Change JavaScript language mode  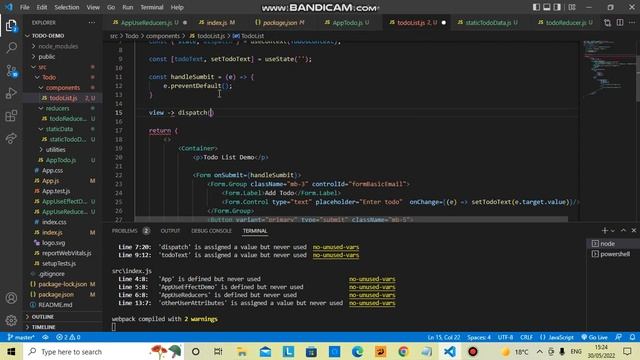pyautogui.click(x=557, y=338)
